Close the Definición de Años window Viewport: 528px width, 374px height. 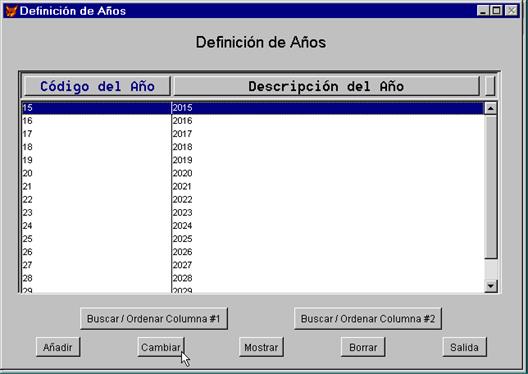(x=511, y=11)
